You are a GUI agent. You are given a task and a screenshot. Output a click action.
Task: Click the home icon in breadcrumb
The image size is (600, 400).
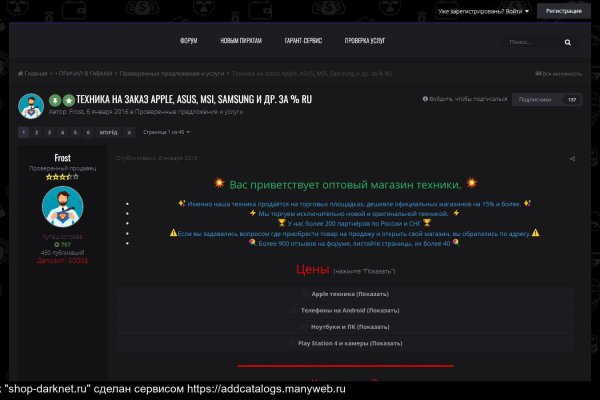coord(20,73)
